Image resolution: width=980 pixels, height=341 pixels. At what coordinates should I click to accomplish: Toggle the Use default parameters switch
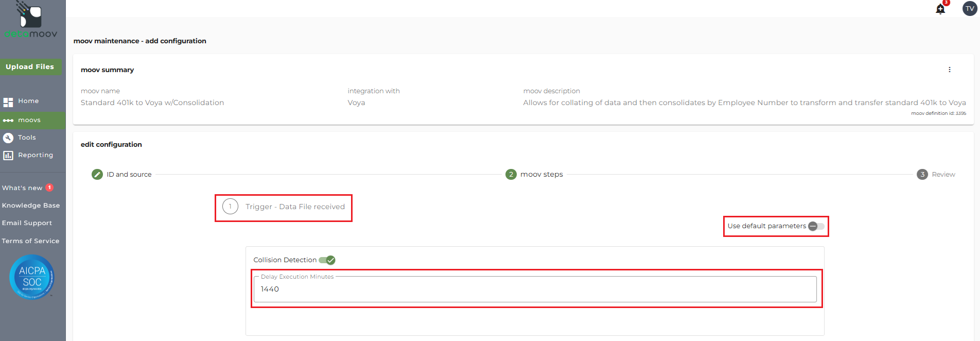tap(816, 226)
